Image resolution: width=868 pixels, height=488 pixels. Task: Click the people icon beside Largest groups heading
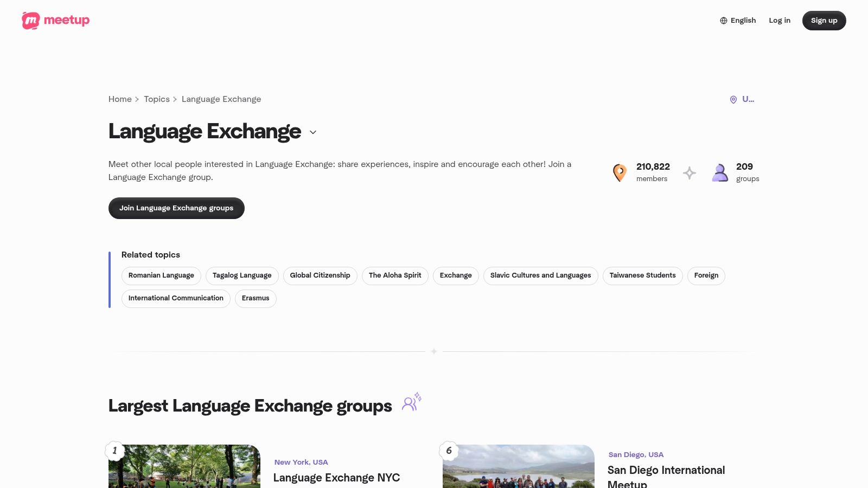411,402
